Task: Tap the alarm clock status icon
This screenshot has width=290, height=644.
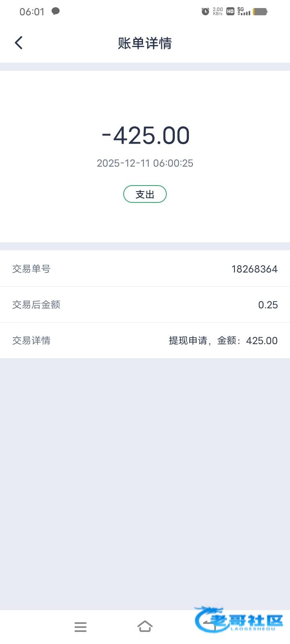Action: 205,11
